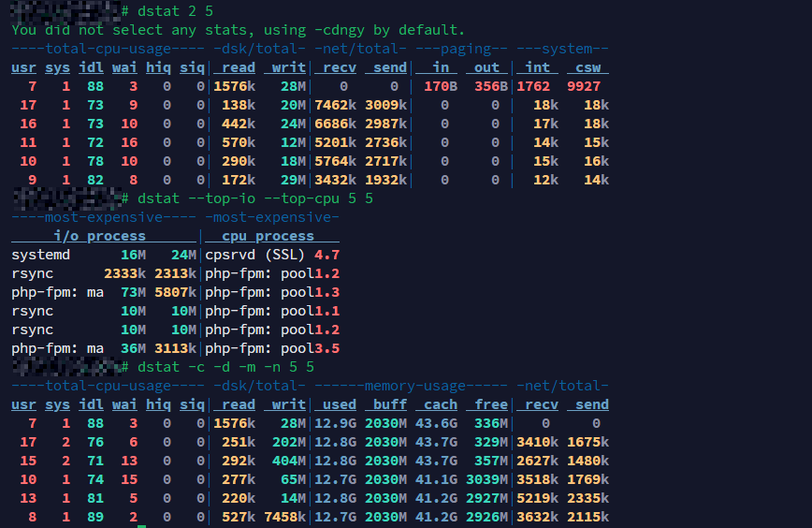812x528 pixels.
Task: Select the recv value '3410k'
Action: [537, 442]
